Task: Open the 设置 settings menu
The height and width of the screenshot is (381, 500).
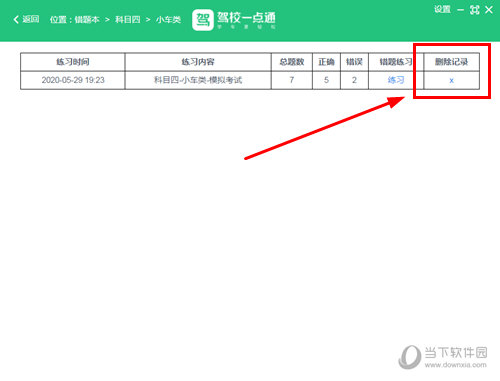Action: pyautogui.click(x=442, y=9)
